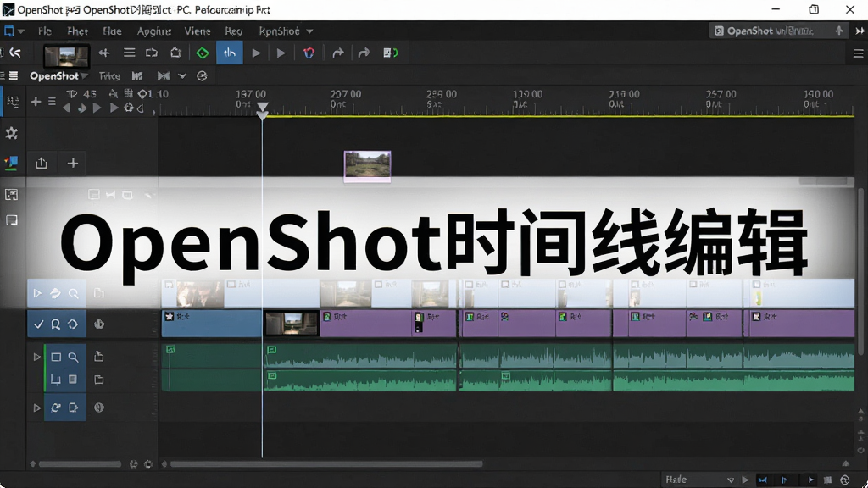Click the loop rectangle icon in toolbar

[x=152, y=53]
